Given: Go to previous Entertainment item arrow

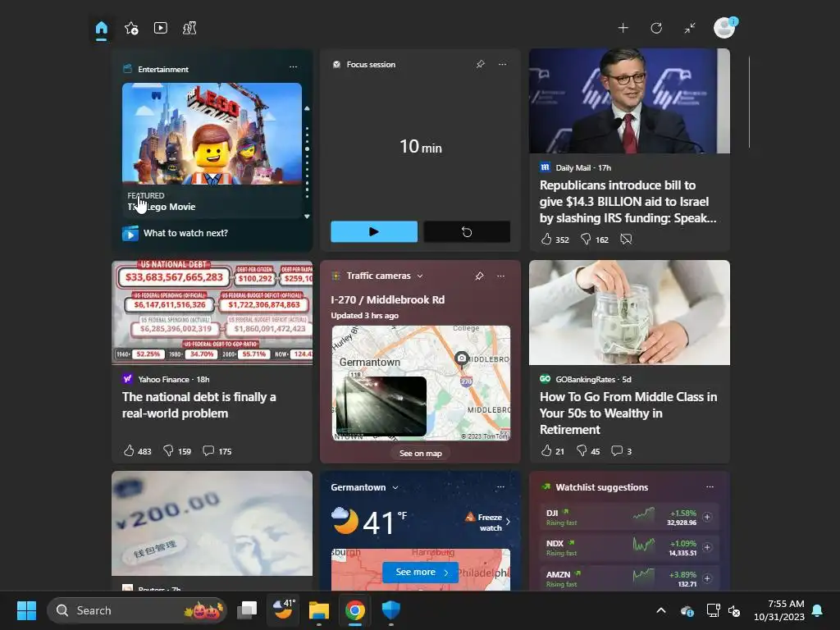Looking at the screenshot, I should pos(307,108).
